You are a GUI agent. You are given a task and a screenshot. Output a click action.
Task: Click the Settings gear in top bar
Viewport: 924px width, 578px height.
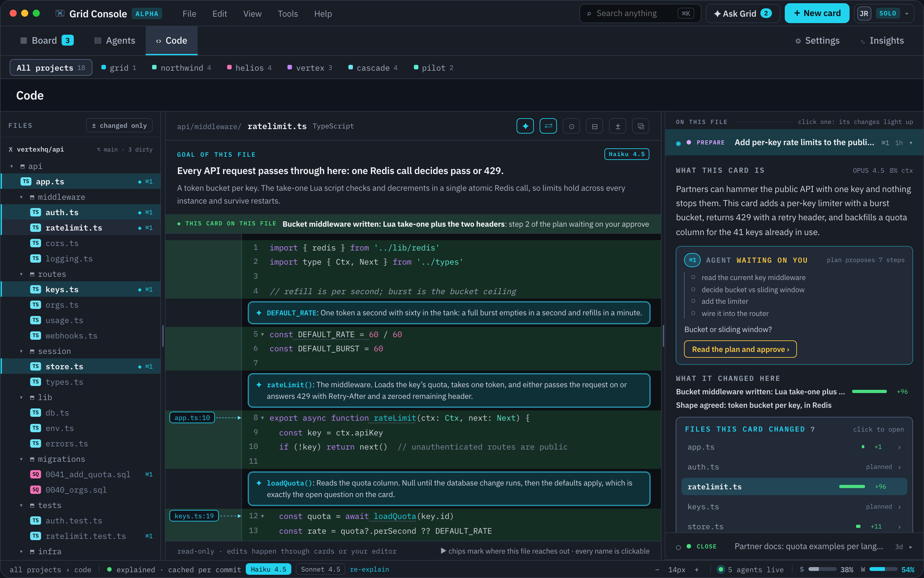[798, 41]
